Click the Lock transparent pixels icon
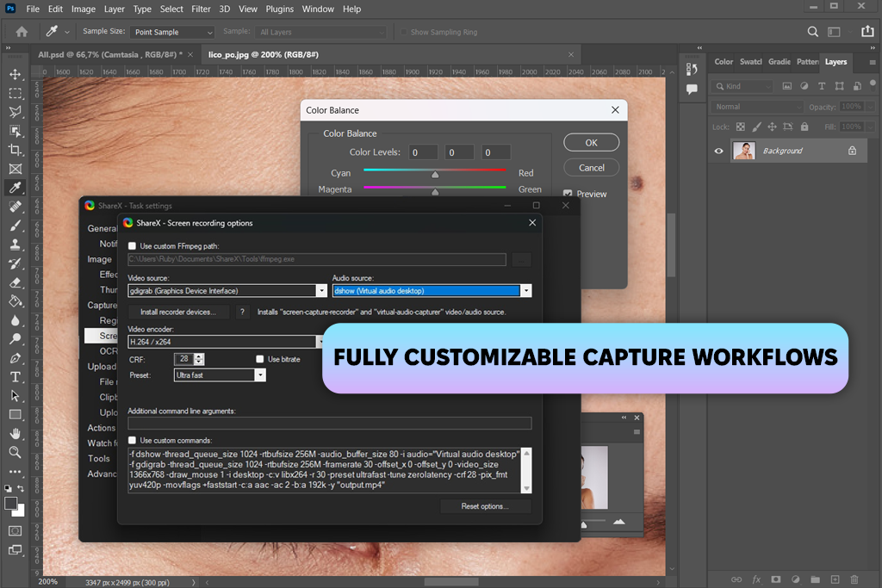Screen dimensions: 882x588 tap(740, 127)
